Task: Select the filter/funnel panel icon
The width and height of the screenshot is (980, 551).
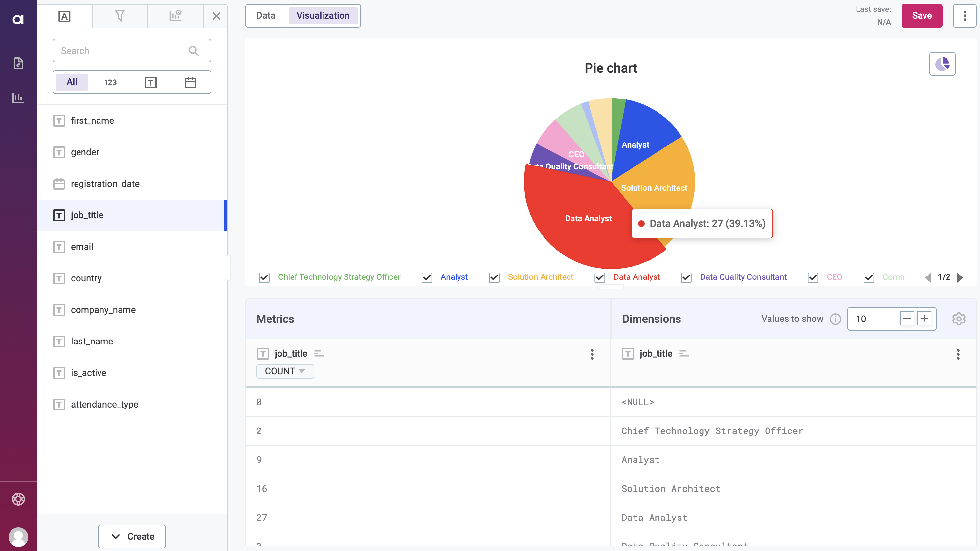Action: click(x=120, y=15)
